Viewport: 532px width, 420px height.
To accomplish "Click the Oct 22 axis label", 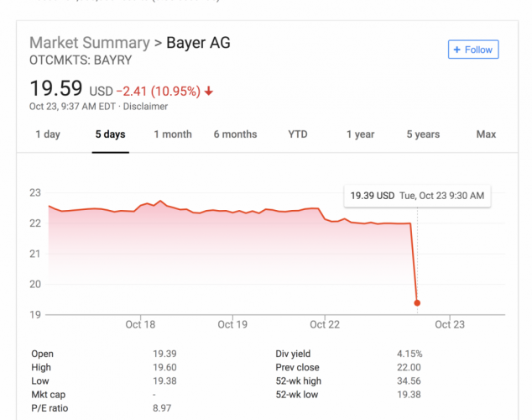I will (x=324, y=324).
